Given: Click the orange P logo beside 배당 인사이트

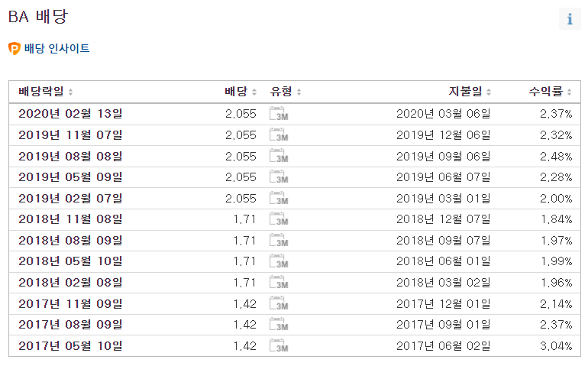Looking at the screenshot, I should [15, 48].
